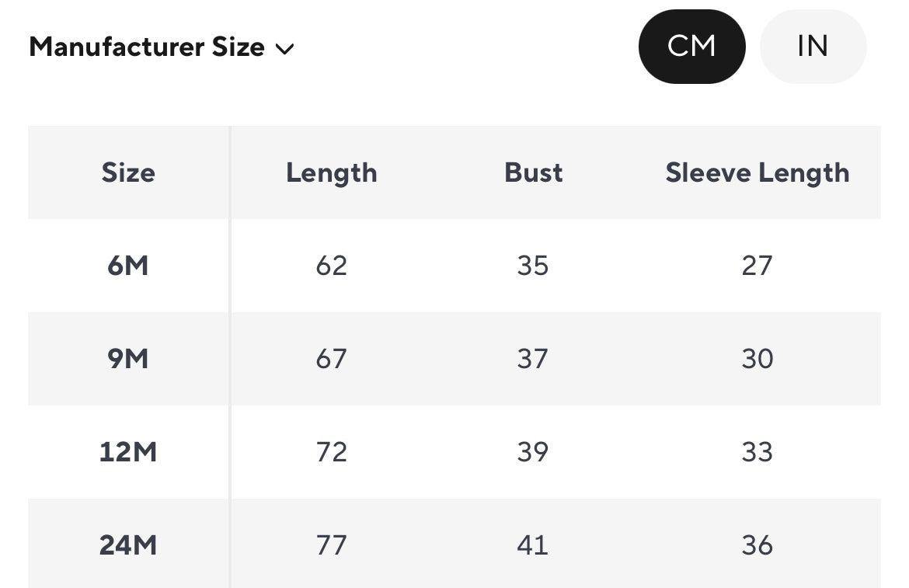Select the 9M size row label
Image resolution: width=909 pixels, height=588 pixels.
click(x=128, y=359)
